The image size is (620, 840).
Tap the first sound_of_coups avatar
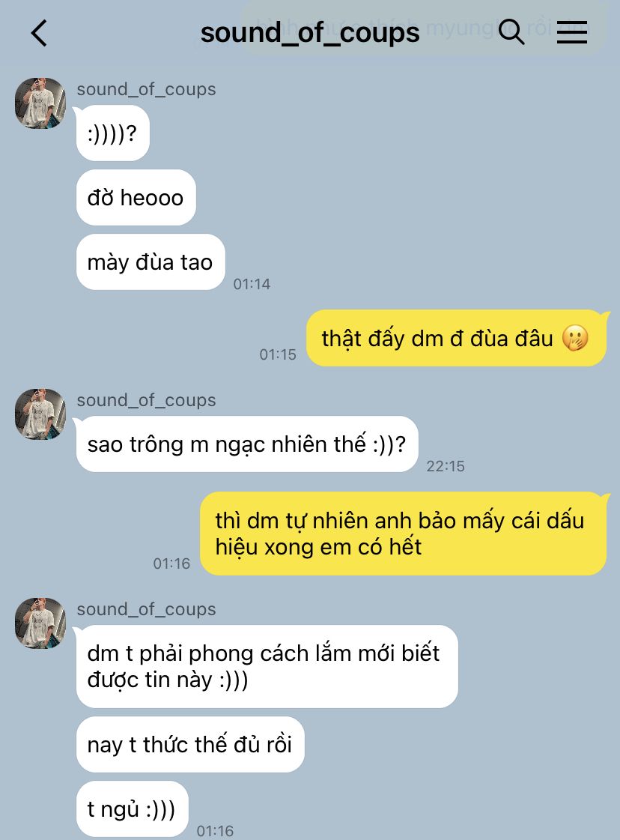(40, 103)
